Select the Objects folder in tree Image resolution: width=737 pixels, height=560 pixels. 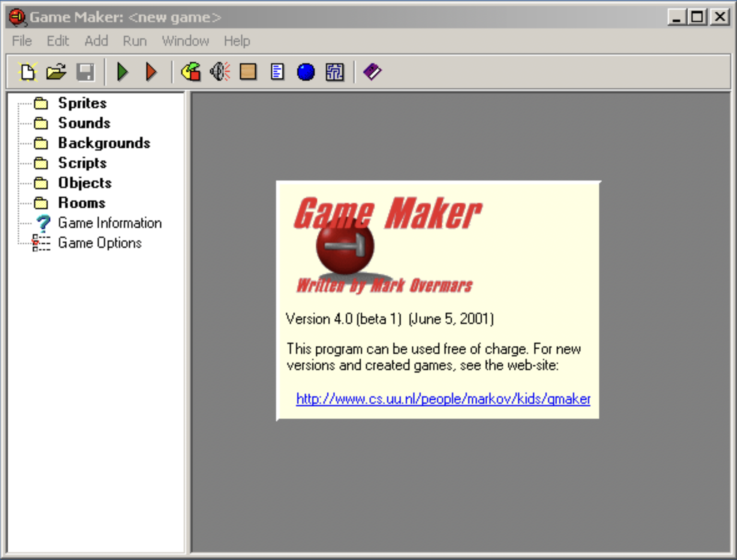(85, 183)
